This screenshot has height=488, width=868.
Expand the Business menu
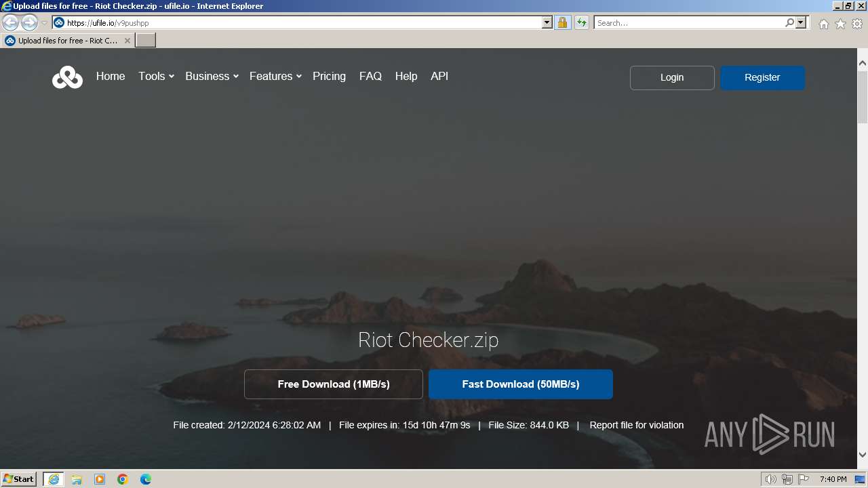point(212,77)
